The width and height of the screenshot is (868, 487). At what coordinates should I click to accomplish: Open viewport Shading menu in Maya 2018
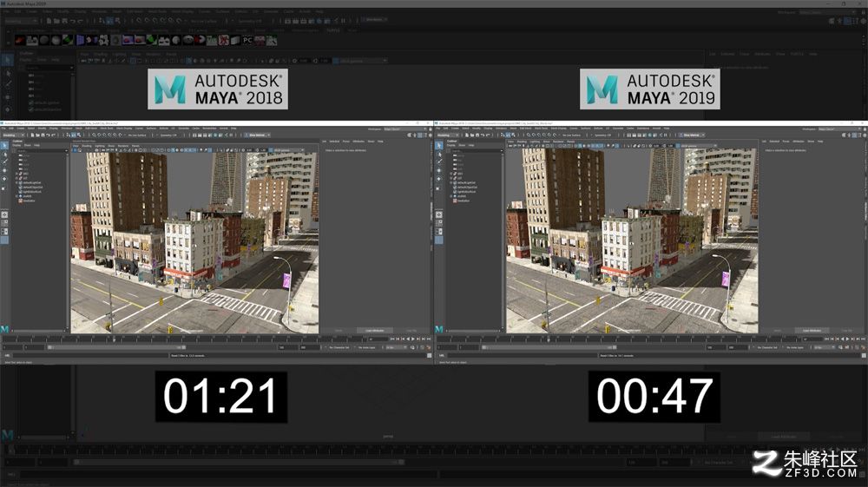pyautogui.click(x=86, y=146)
